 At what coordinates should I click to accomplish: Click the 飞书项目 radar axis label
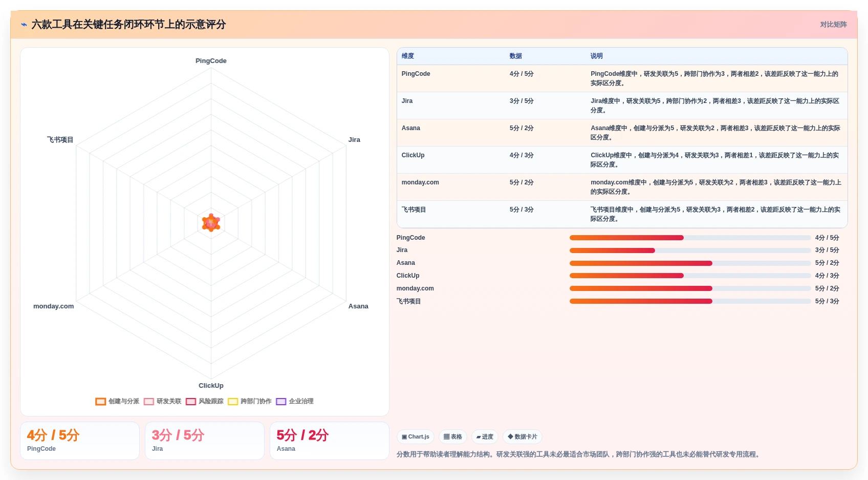click(60, 140)
